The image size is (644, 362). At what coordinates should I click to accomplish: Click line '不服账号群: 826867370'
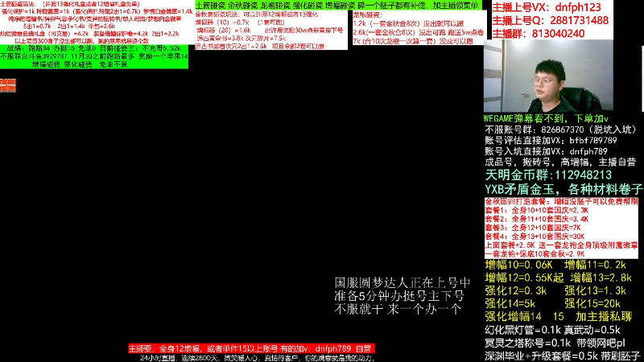(x=560, y=130)
